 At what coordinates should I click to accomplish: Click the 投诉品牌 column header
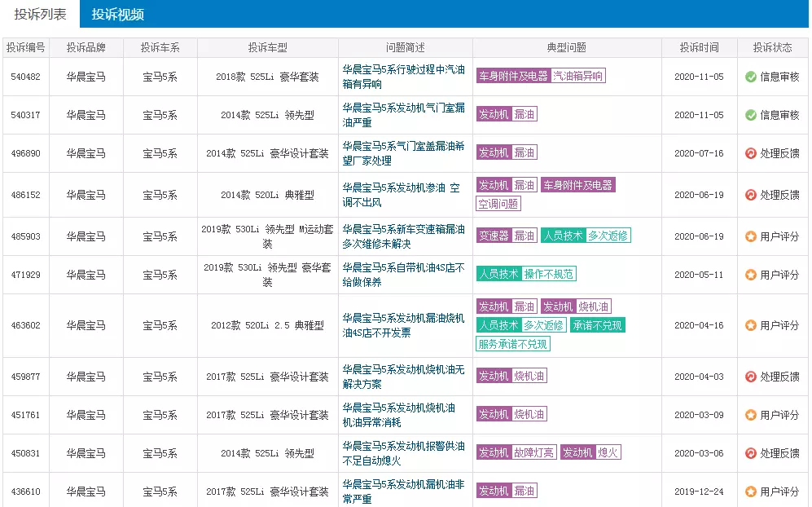86,48
